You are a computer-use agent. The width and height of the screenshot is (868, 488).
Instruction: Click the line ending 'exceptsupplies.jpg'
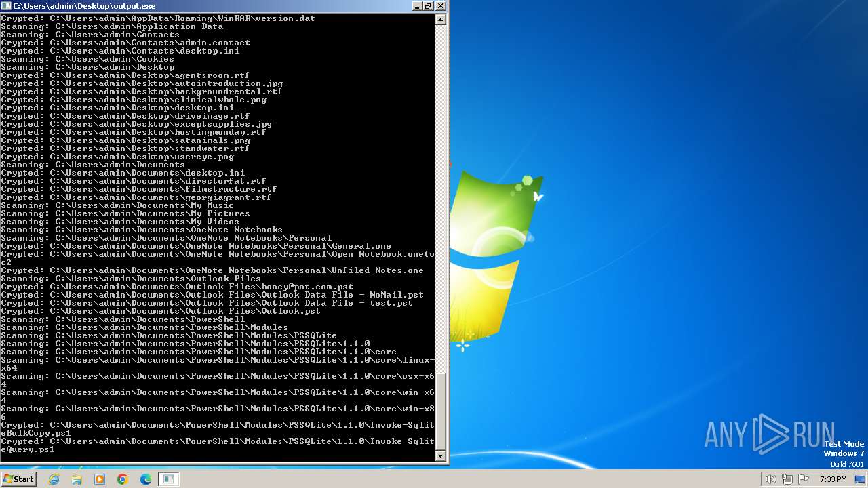[x=136, y=124]
